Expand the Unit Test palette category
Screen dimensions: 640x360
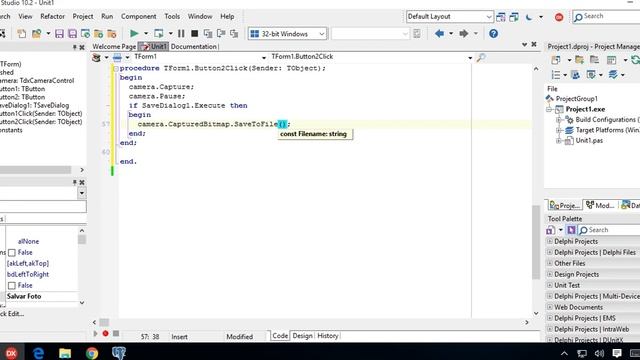(550, 285)
